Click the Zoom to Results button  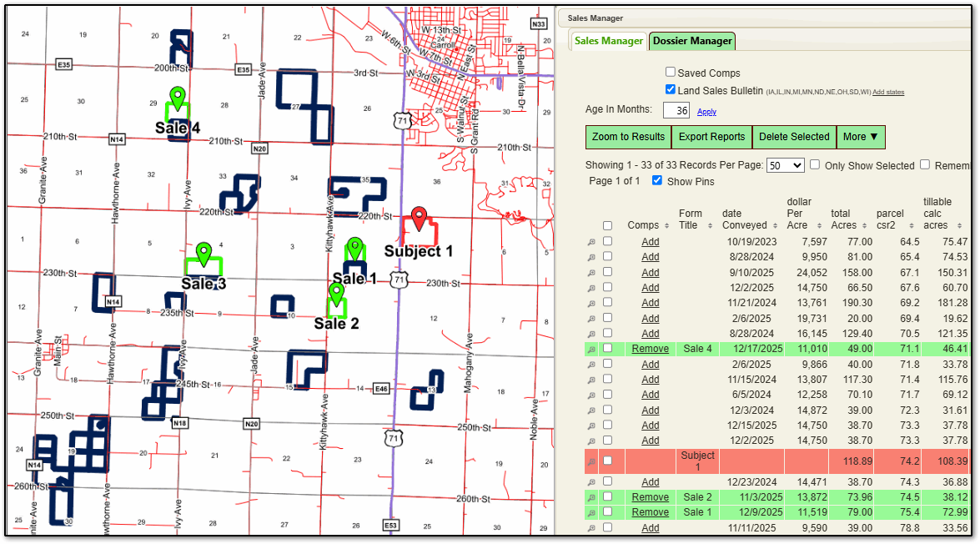click(628, 137)
